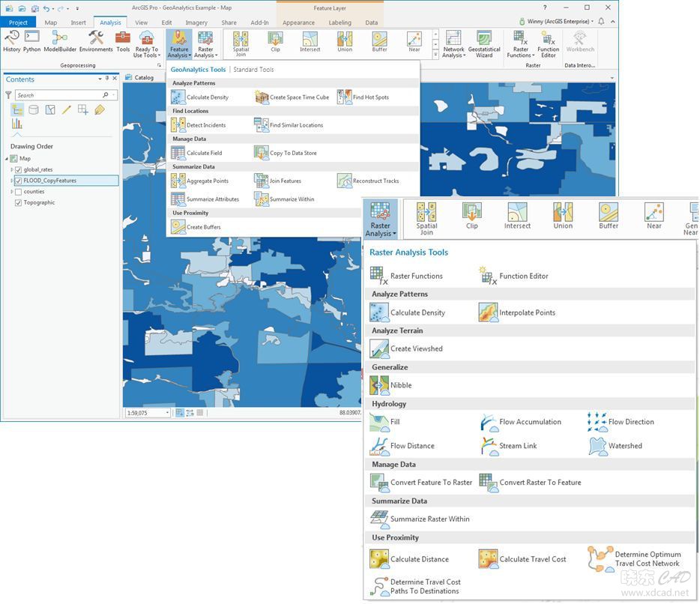
Task: Open Interpolate Points raster tool
Action: 517,312
